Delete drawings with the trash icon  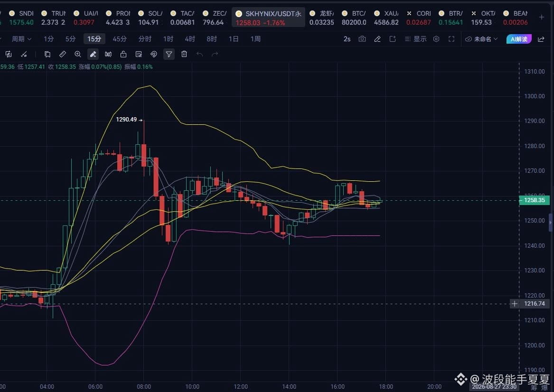(x=184, y=54)
